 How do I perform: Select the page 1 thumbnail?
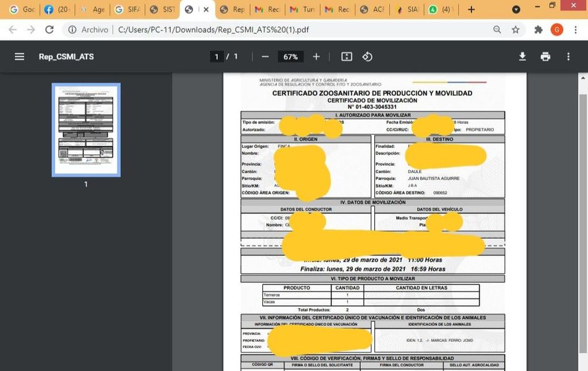(x=86, y=130)
